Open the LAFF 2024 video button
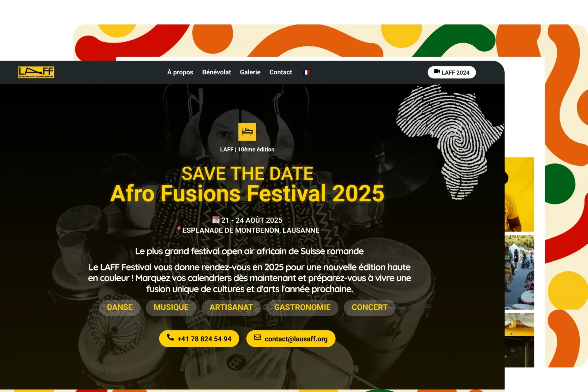The width and height of the screenshot is (588, 392). click(x=451, y=73)
